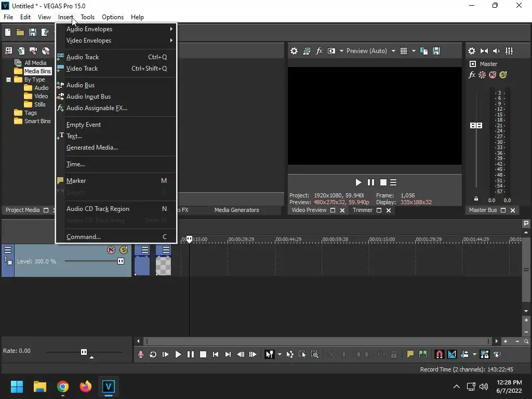This screenshot has width=532, height=399.
Task: Open the Options menu
Action: click(113, 17)
